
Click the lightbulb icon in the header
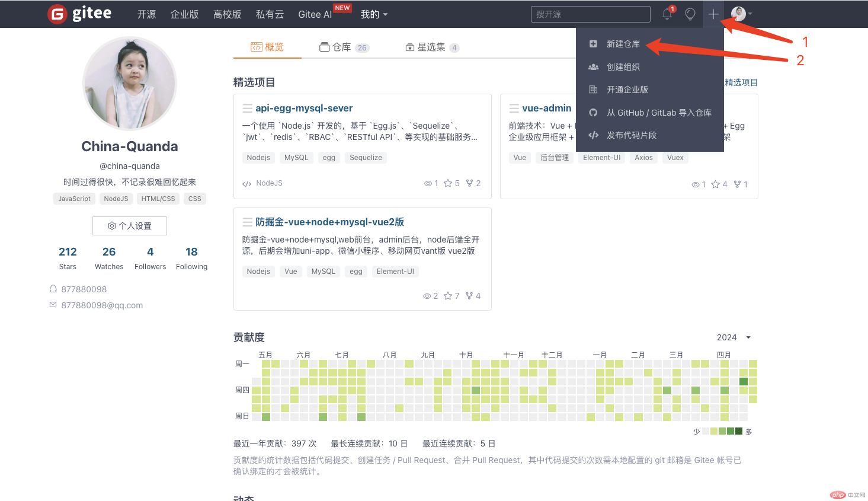tap(690, 14)
